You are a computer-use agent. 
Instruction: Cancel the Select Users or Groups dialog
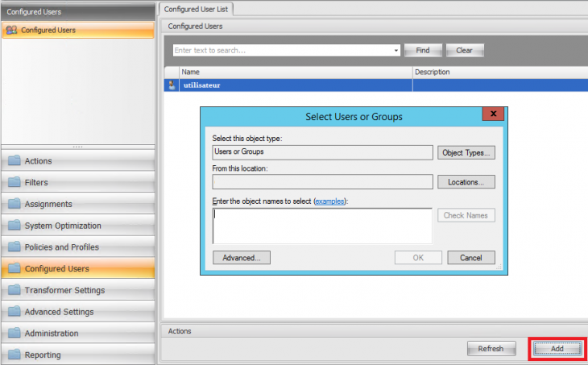click(470, 258)
